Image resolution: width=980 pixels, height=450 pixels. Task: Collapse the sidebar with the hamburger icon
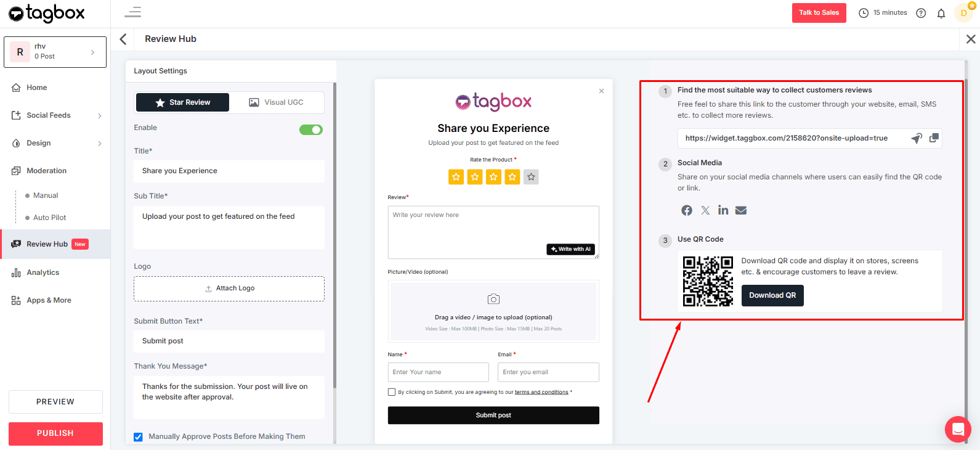(x=133, y=12)
